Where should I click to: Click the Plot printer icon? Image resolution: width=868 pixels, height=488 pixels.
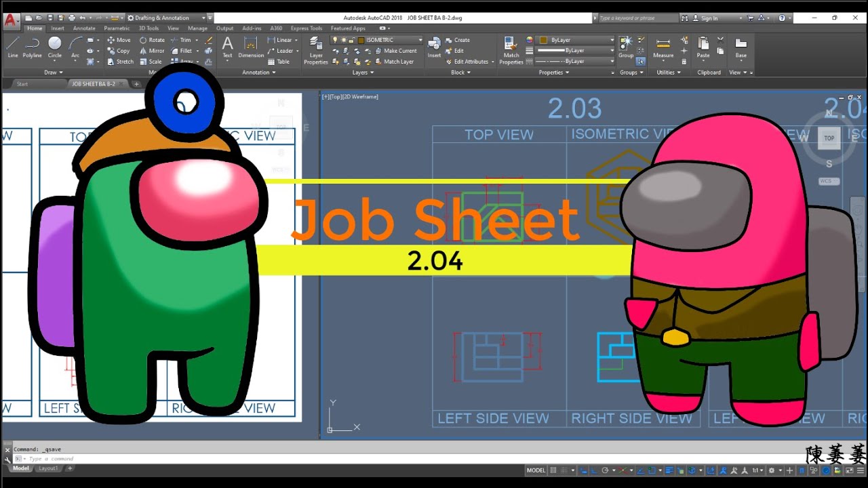pos(72,18)
